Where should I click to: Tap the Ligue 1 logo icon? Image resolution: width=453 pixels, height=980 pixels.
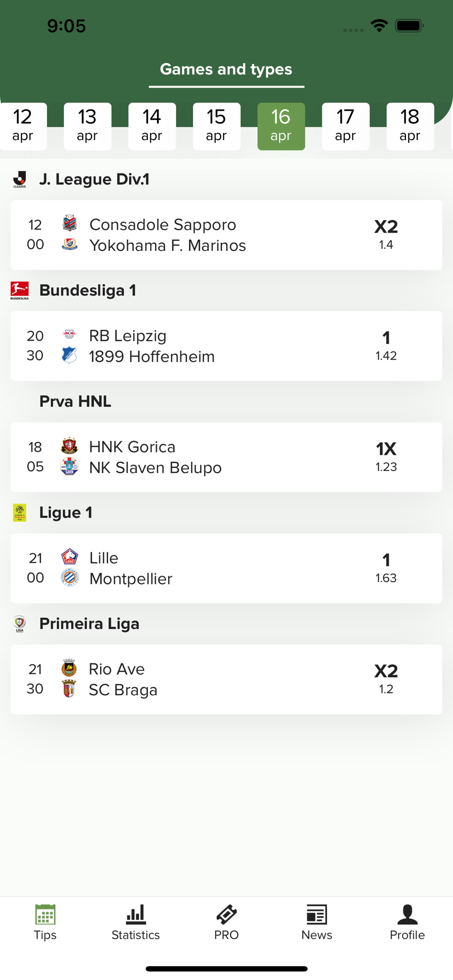pos(20,513)
